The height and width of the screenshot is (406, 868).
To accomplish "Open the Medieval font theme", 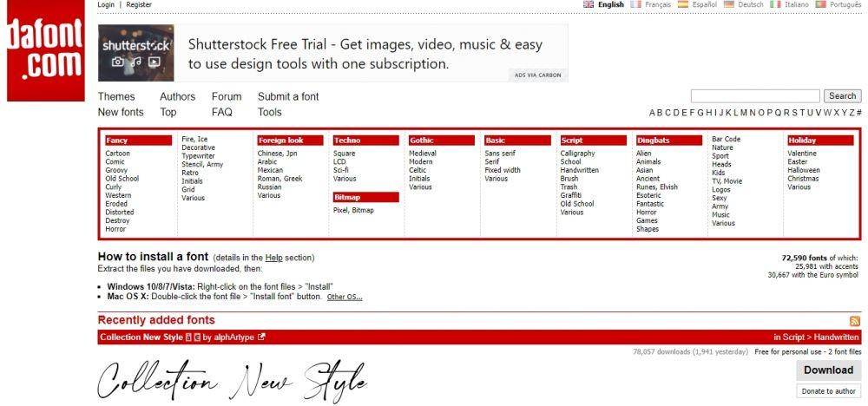I will pyautogui.click(x=423, y=154).
